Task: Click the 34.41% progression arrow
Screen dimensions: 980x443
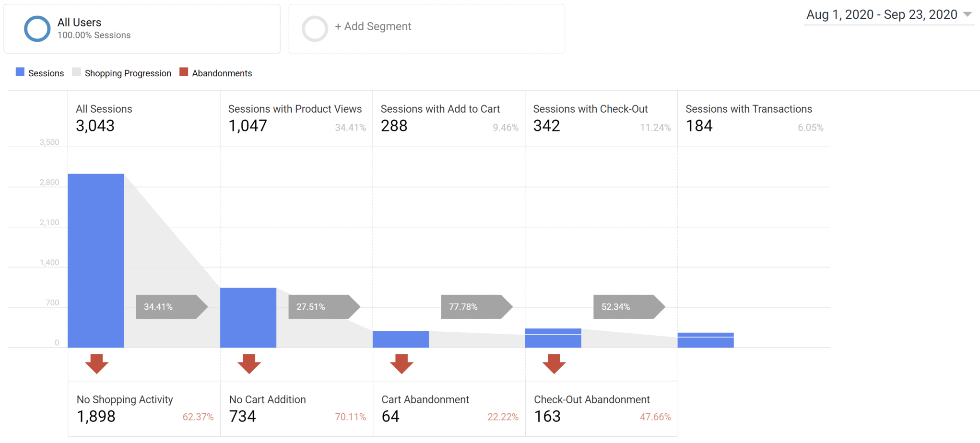Action: (172, 307)
